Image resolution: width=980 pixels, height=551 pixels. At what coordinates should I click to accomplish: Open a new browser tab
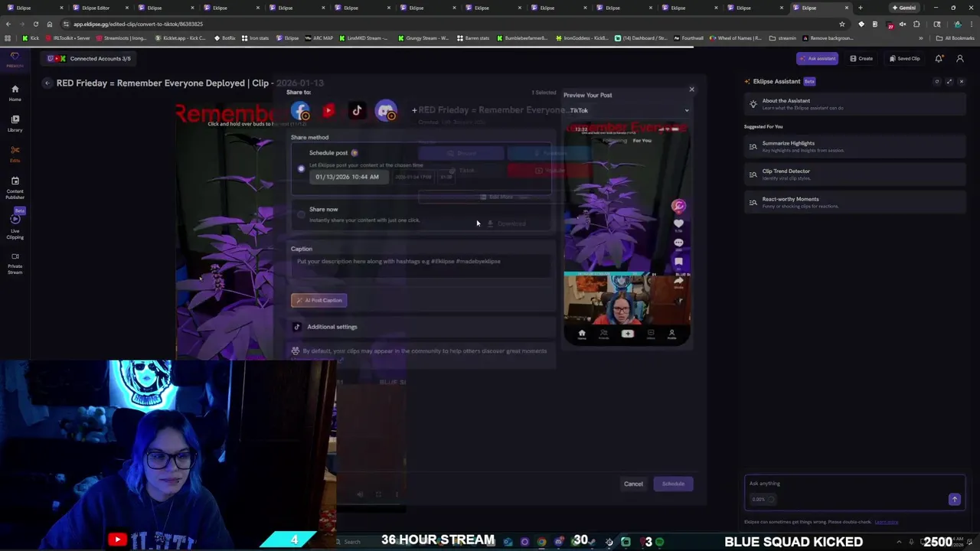[x=860, y=8]
